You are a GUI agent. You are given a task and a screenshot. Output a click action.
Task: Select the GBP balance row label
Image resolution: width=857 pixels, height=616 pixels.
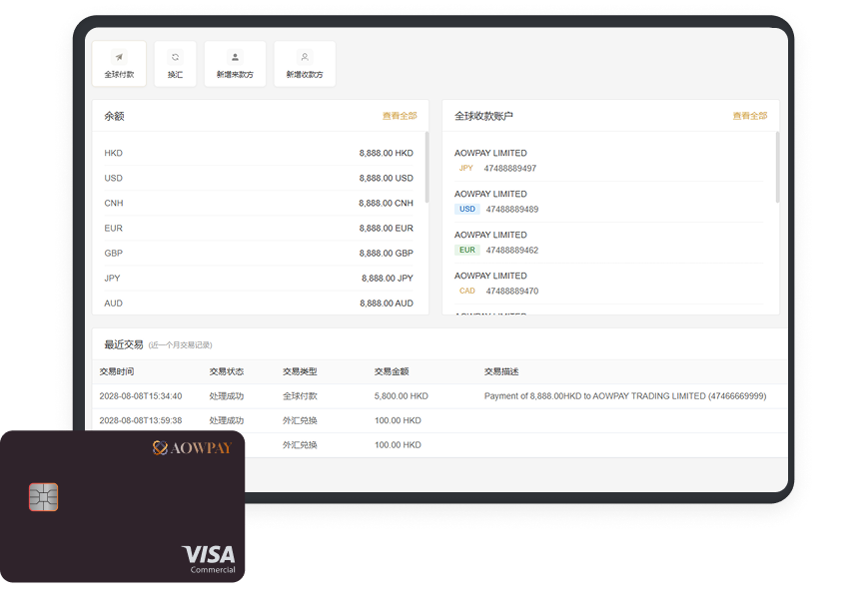113,254
